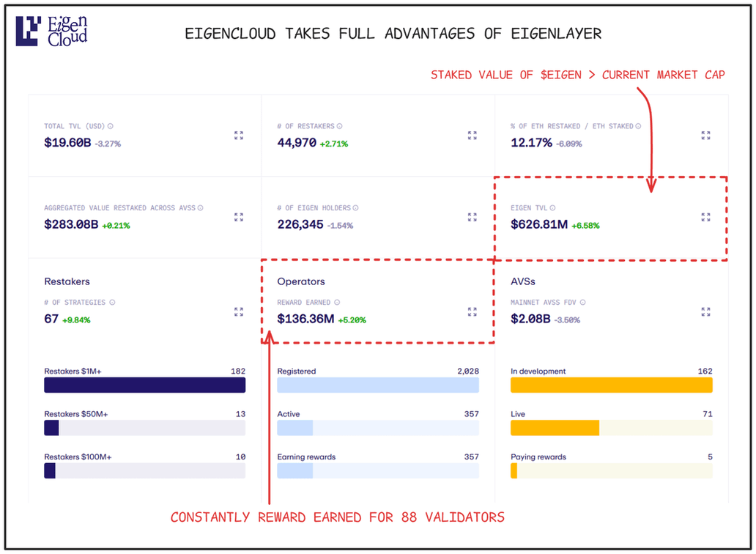Screen dimensions: 756x554
Task: Select the $626.81M EIGEN TVL value
Action: click(539, 225)
